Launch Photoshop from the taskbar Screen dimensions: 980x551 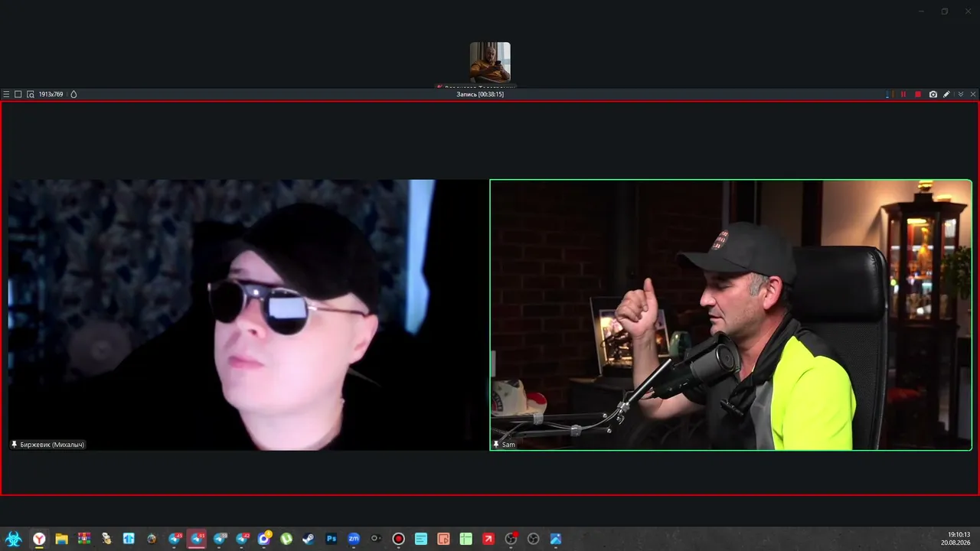pyautogui.click(x=332, y=539)
